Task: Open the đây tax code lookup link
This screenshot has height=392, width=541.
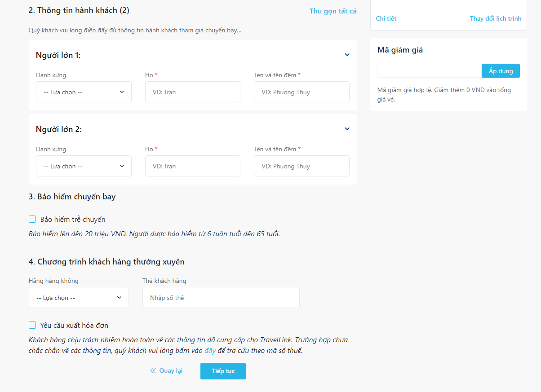Action: click(x=210, y=351)
